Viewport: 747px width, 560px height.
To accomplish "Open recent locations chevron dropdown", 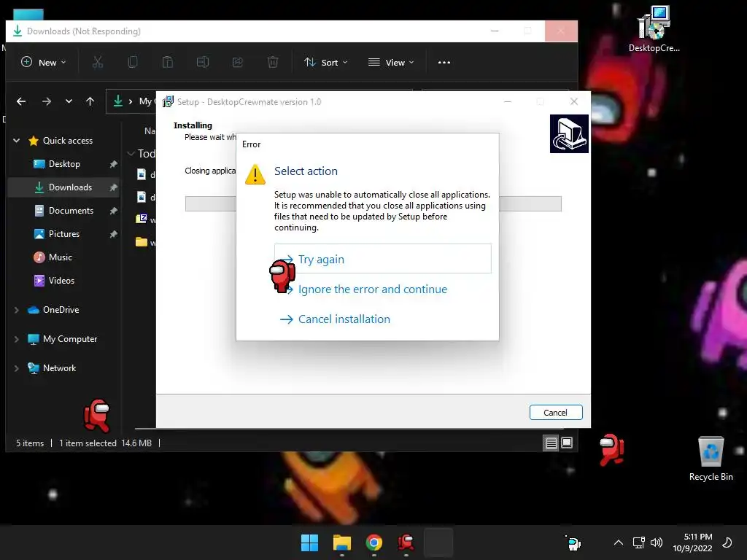I will tap(69, 101).
